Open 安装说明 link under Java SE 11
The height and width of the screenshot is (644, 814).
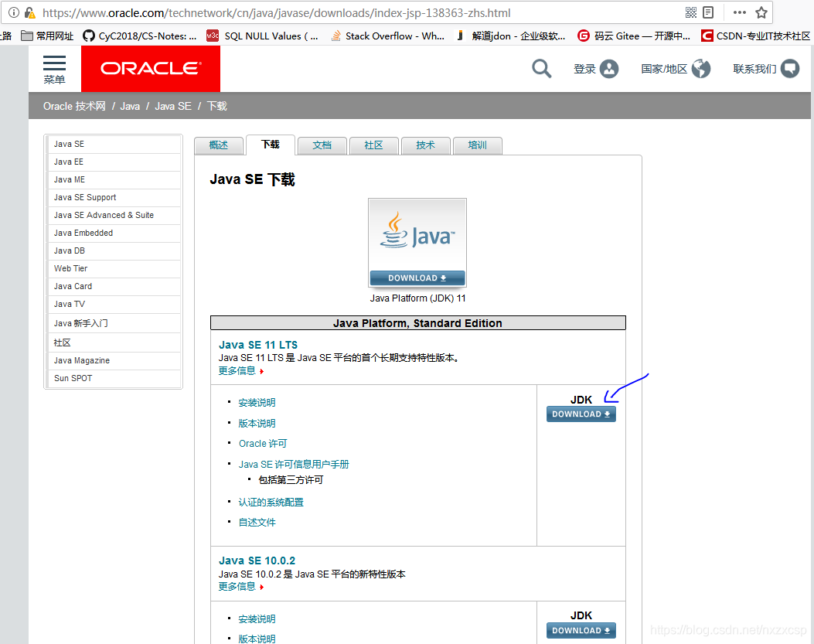coord(257,403)
